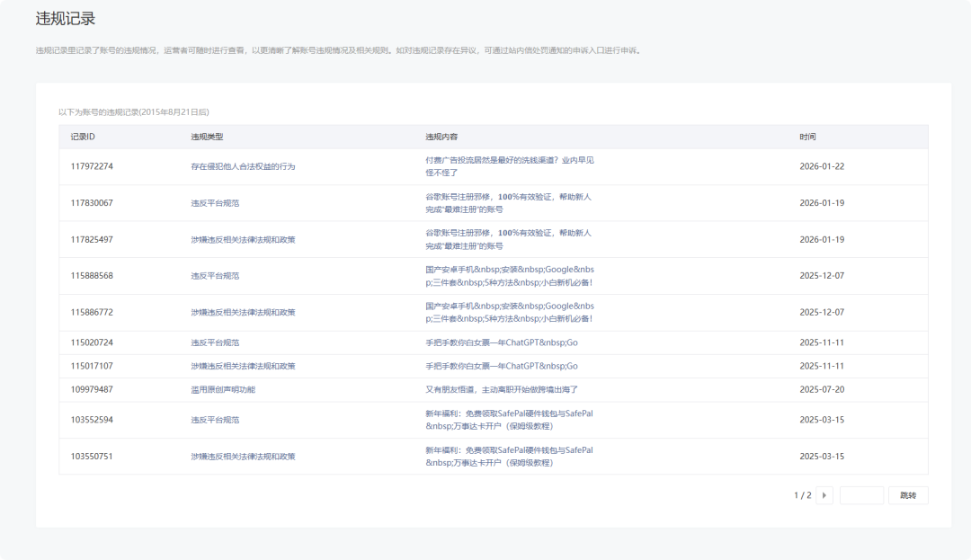Open violation type link for record 115017107
This screenshot has height=560, width=971.
click(x=243, y=367)
